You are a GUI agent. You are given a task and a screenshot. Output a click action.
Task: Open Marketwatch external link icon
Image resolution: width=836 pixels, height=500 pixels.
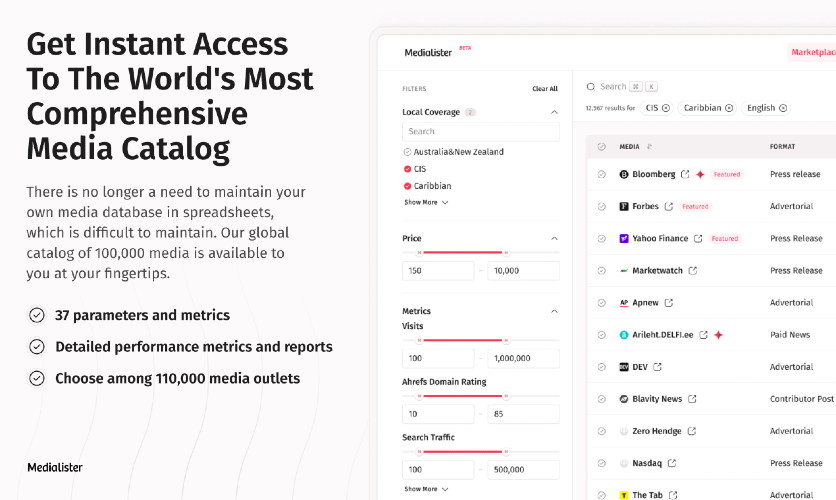click(x=693, y=271)
